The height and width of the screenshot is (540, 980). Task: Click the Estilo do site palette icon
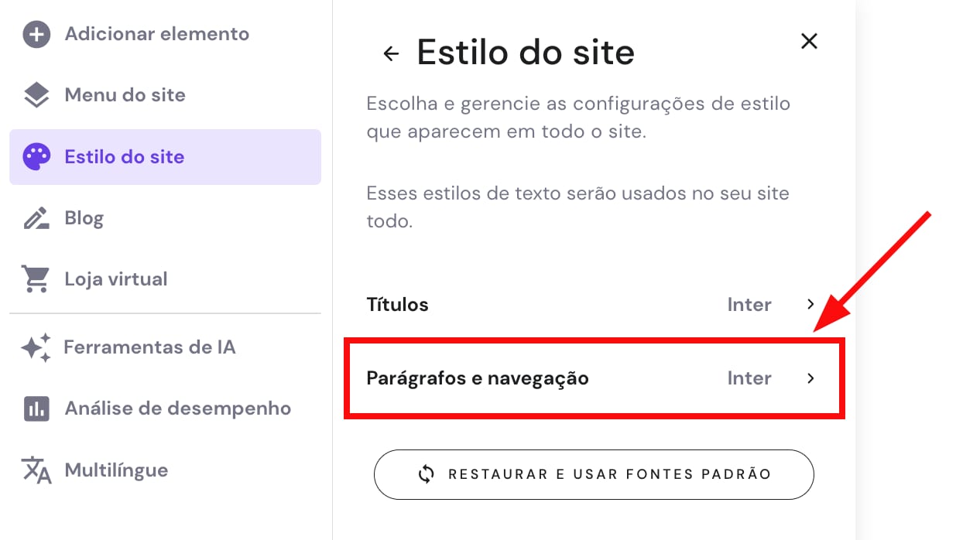pyautogui.click(x=36, y=156)
